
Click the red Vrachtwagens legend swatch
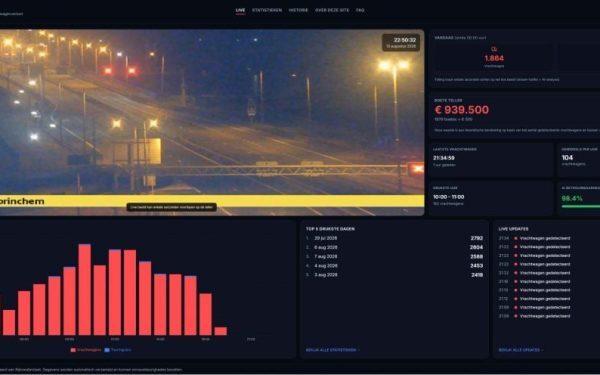73,350
